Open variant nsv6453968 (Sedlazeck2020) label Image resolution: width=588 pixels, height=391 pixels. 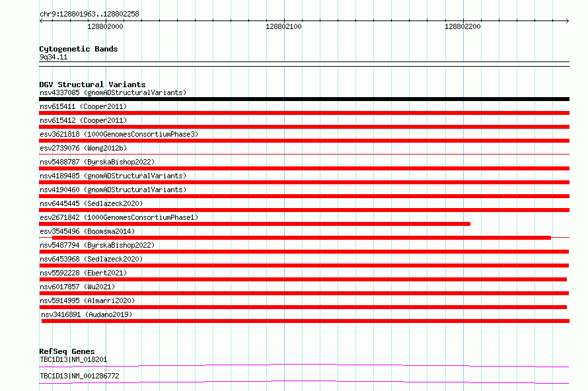coord(91,259)
